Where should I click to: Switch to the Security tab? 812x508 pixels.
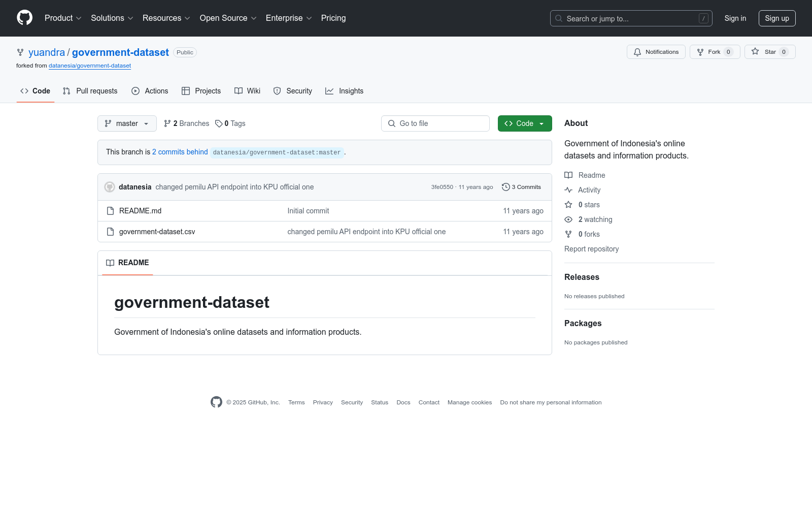pos(293,91)
